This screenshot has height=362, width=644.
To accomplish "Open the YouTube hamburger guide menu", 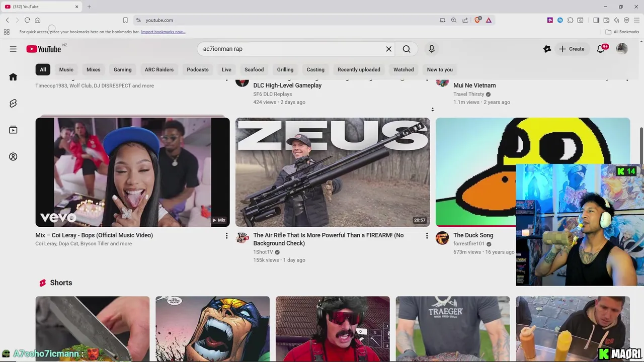I will click(x=13, y=49).
